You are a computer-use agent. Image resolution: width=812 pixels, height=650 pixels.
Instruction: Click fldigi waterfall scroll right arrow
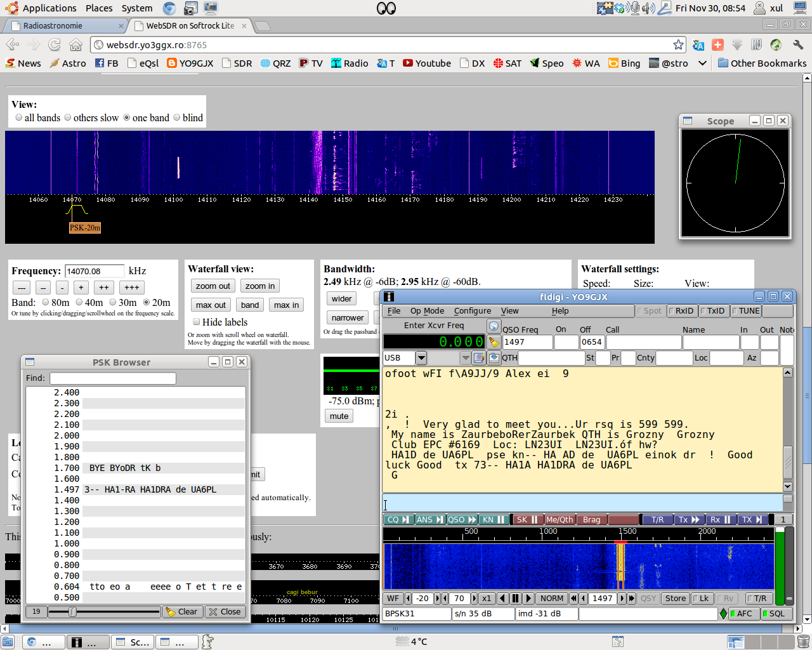tap(528, 598)
